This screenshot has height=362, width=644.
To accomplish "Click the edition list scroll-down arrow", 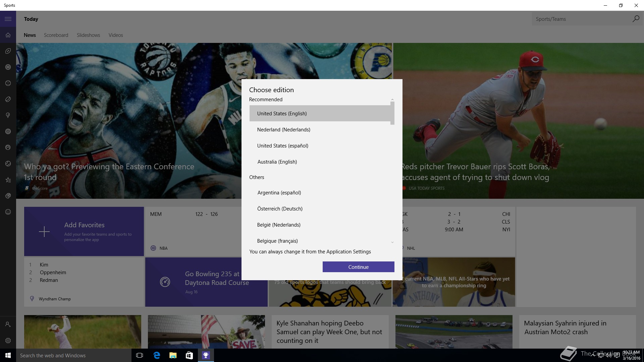I will pos(392,242).
